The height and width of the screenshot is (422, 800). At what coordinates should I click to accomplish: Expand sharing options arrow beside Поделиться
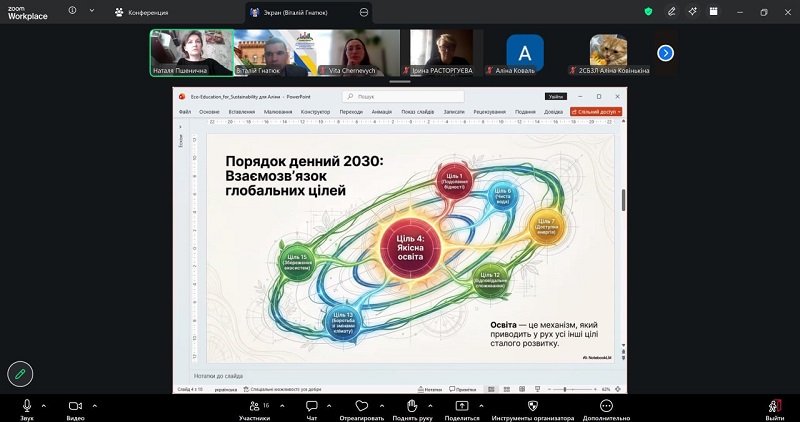tap(481, 406)
